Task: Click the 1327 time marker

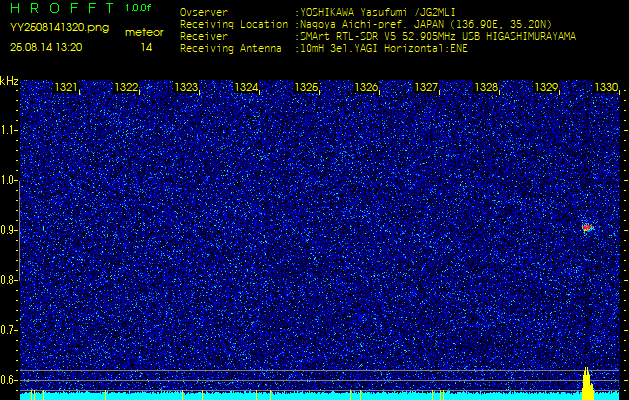Action: click(426, 87)
